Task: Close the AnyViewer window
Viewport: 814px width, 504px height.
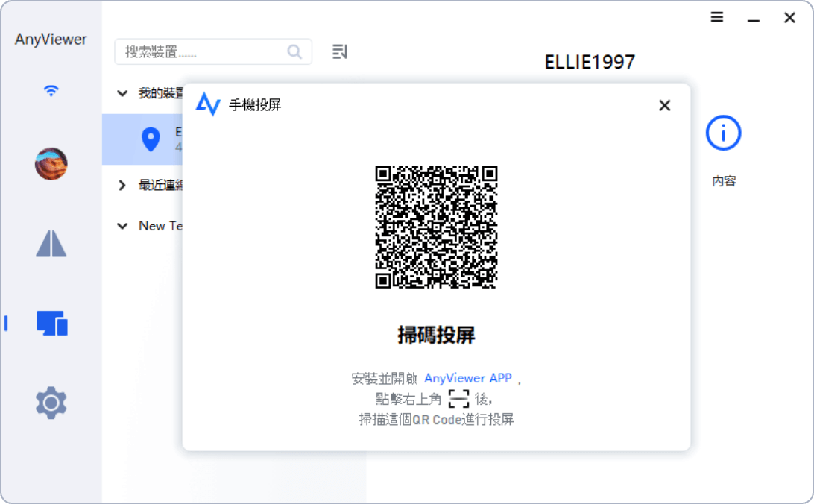Action: 789,17
